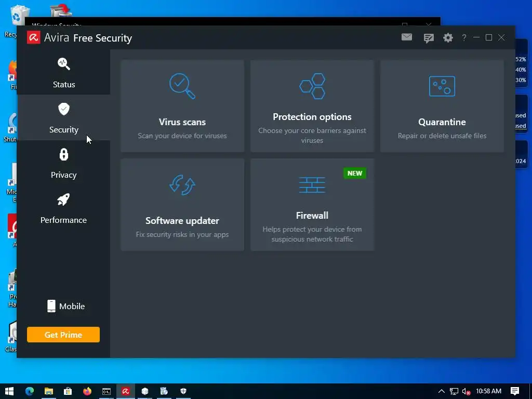Open Avira settings gear icon
Image resolution: width=532 pixels, height=399 pixels.
pos(448,37)
